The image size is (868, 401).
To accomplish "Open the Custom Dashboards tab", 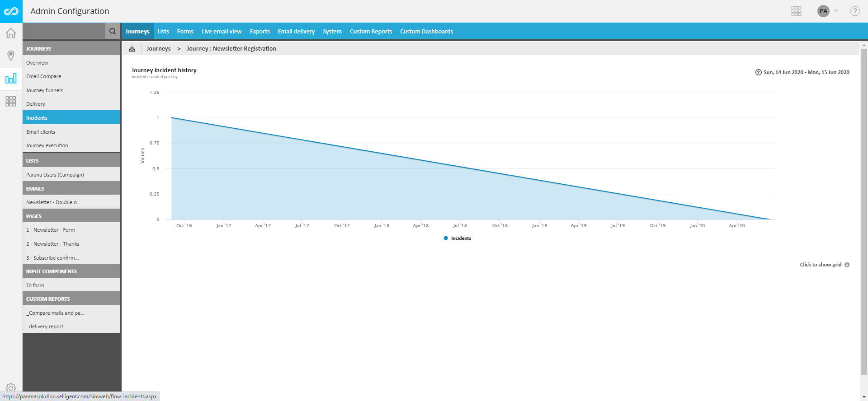I will (426, 32).
